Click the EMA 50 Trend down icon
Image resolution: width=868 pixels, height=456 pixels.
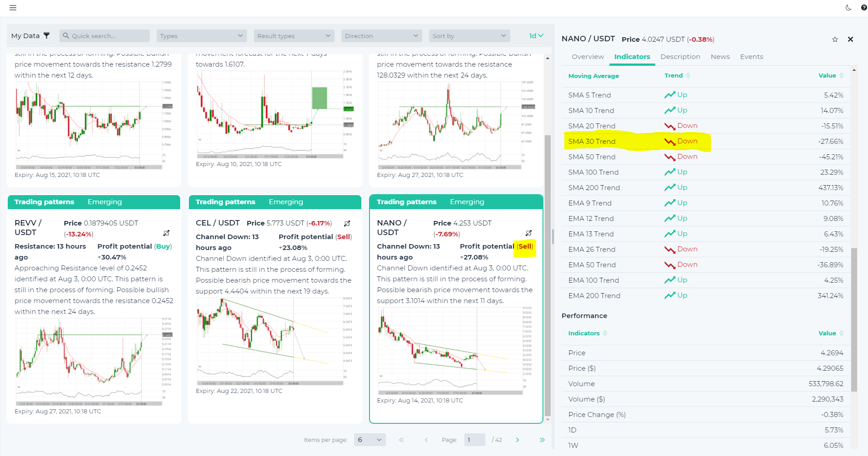(670, 265)
